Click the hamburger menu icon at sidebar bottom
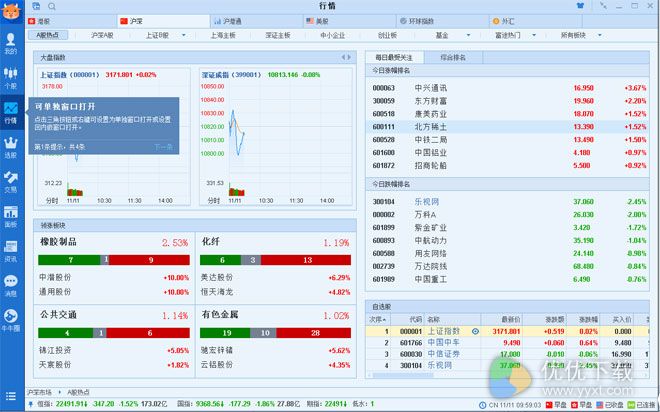Viewport: 660px width, 412px height. coord(11,396)
